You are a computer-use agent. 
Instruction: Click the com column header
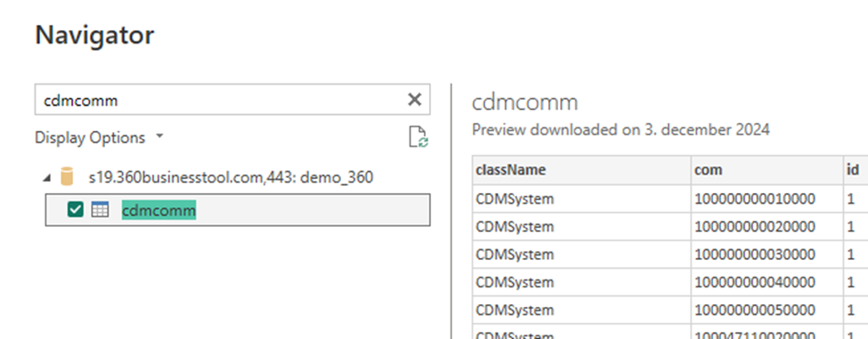point(767,170)
